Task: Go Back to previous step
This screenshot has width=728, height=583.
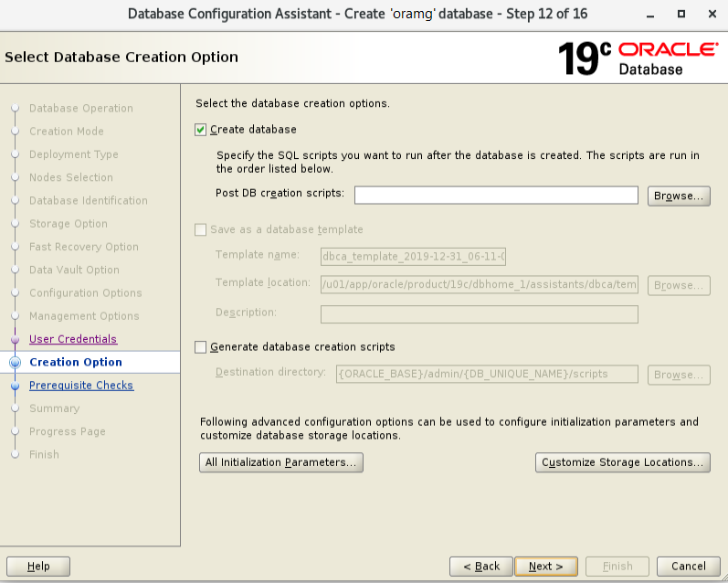Action: pos(481,567)
